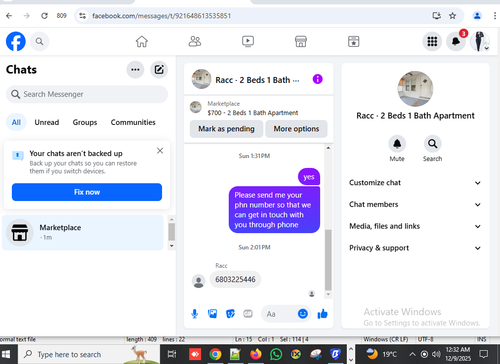Screen dimensions: 500x364
Task: Click the 6803225446 message bubble
Action: pos(235,279)
